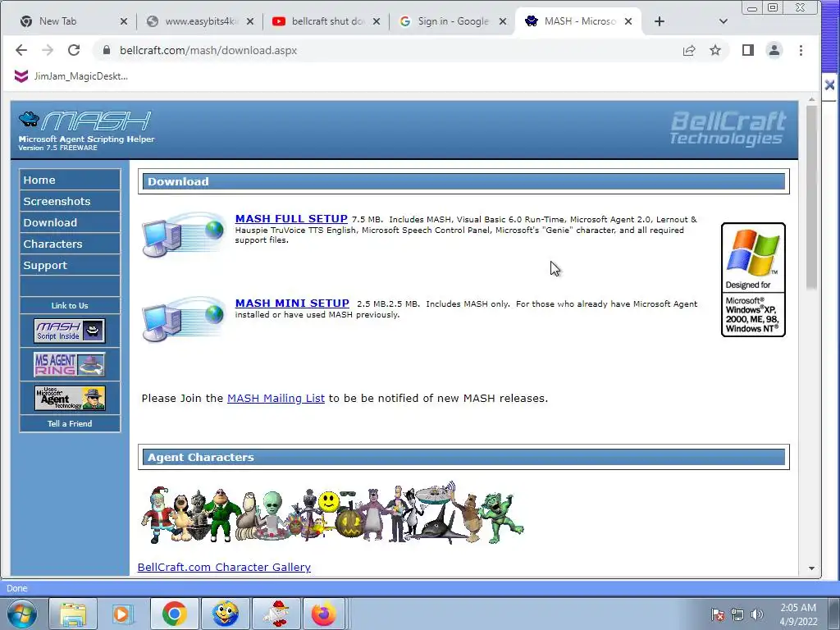Open Characters in the sidebar menu
Screen dimensions: 840x630
coord(70,244)
